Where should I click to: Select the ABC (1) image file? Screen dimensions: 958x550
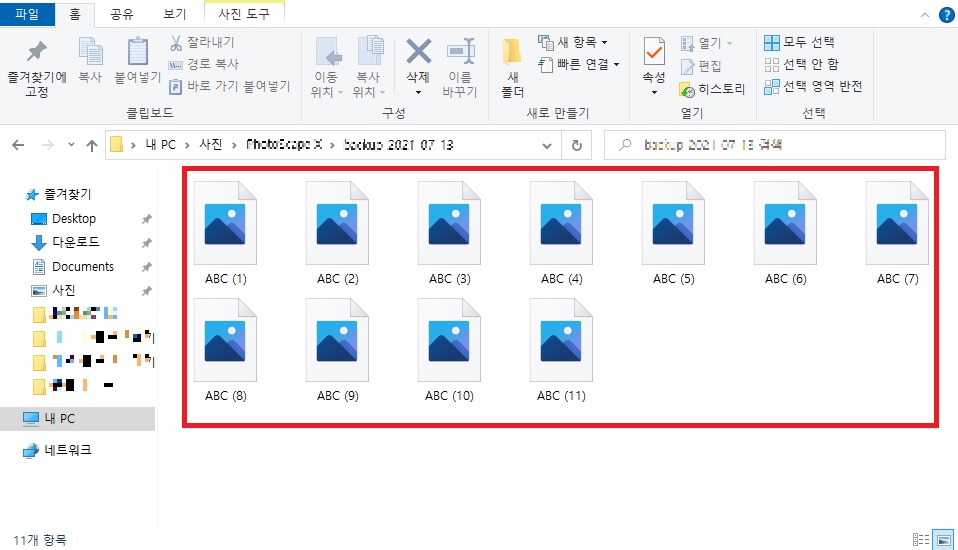click(225, 233)
